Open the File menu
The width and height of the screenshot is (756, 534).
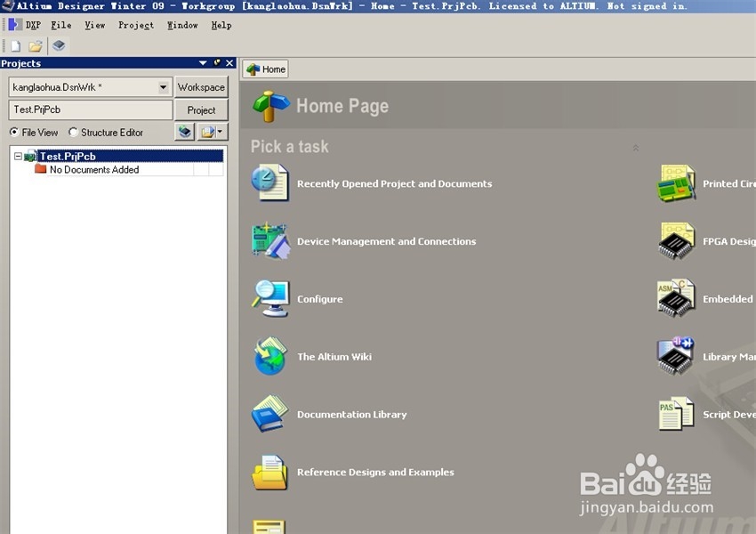point(61,25)
